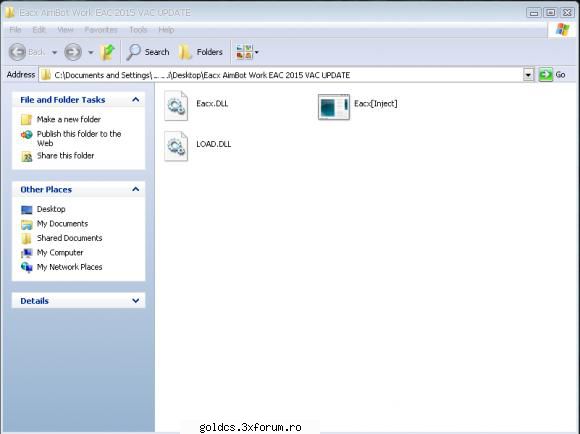Click the Share this folder icon
The width and height of the screenshot is (580, 434).
[x=27, y=157]
